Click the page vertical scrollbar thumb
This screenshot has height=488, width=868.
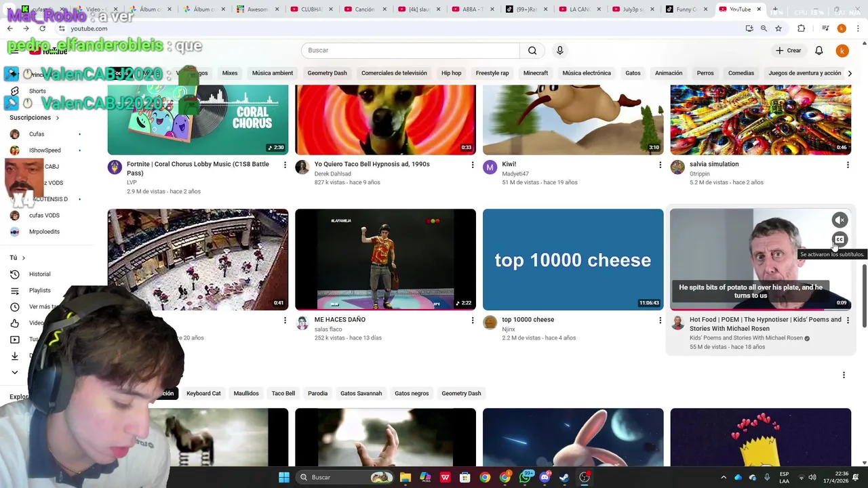(864, 296)
